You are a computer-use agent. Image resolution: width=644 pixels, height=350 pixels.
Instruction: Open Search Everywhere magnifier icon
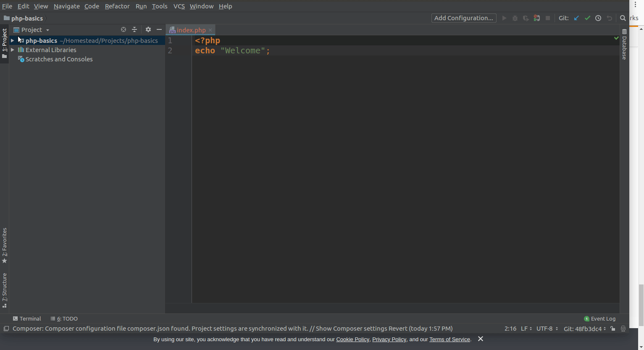tap(623, 18)
